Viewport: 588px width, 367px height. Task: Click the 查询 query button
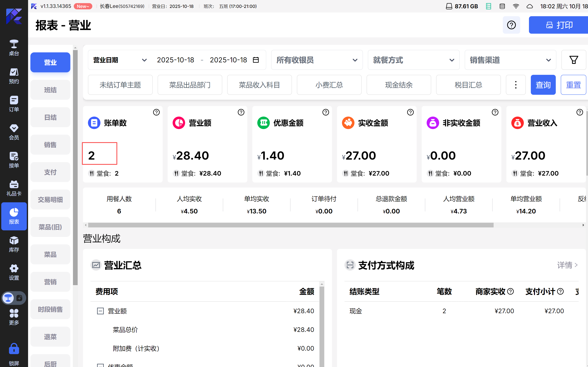543,85
